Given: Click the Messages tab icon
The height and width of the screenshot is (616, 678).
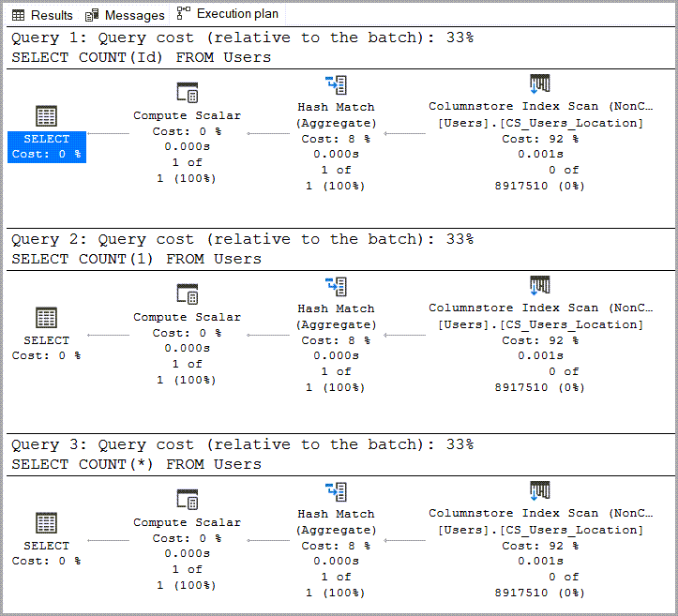Looking at the screenshot, I should click(x=92, y=16).
